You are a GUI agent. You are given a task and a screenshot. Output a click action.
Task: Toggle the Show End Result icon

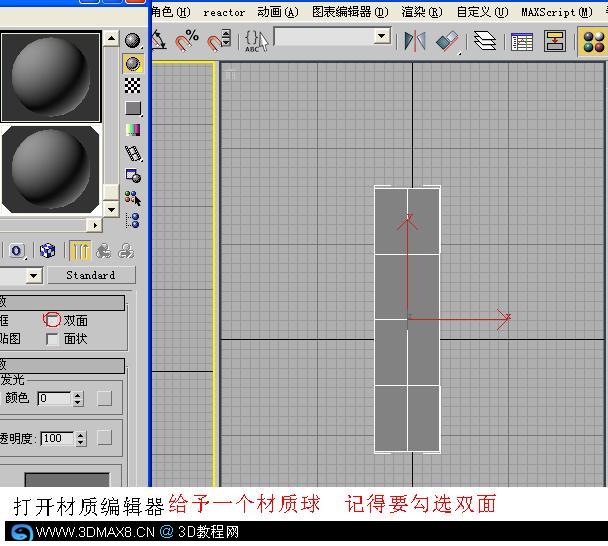(80, 251)
